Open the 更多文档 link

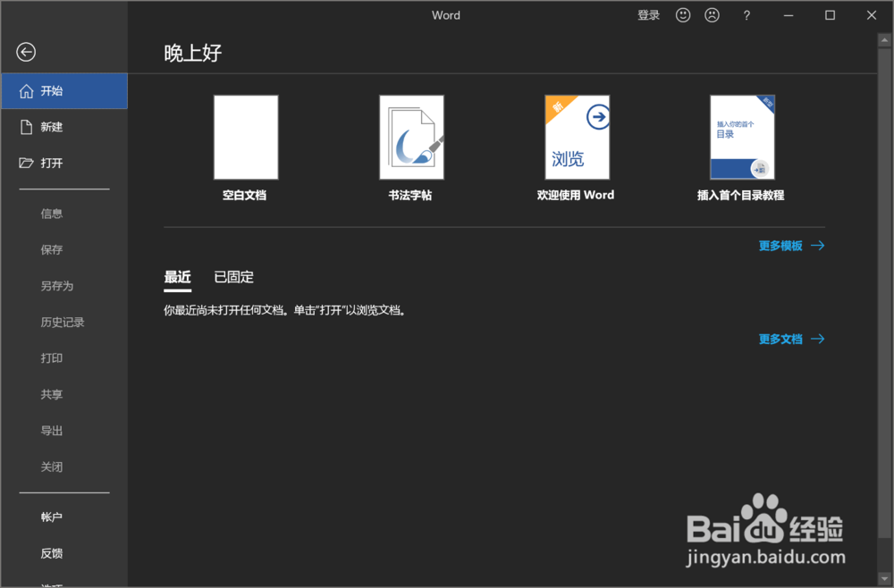[780, 339]
